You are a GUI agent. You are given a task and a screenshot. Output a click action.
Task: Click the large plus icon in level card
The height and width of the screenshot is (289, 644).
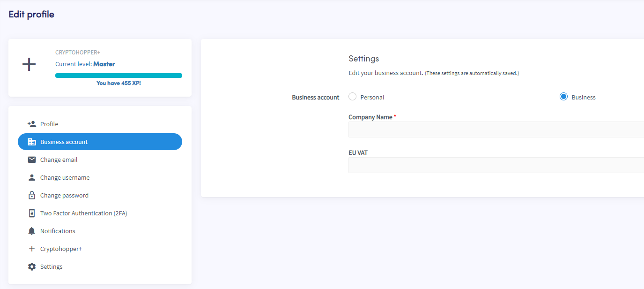(x=29, y=64)
